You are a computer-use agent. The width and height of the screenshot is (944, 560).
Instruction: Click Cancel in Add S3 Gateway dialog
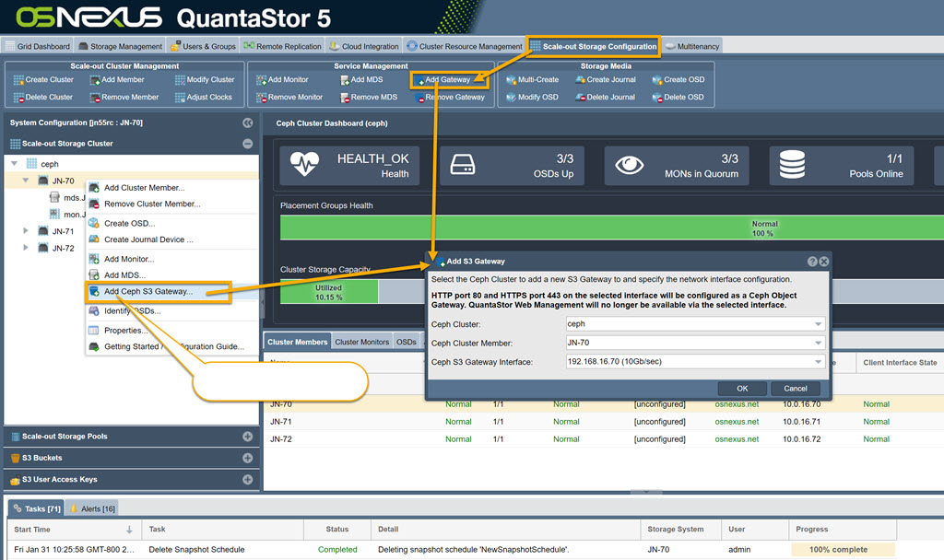pos(796,389)
